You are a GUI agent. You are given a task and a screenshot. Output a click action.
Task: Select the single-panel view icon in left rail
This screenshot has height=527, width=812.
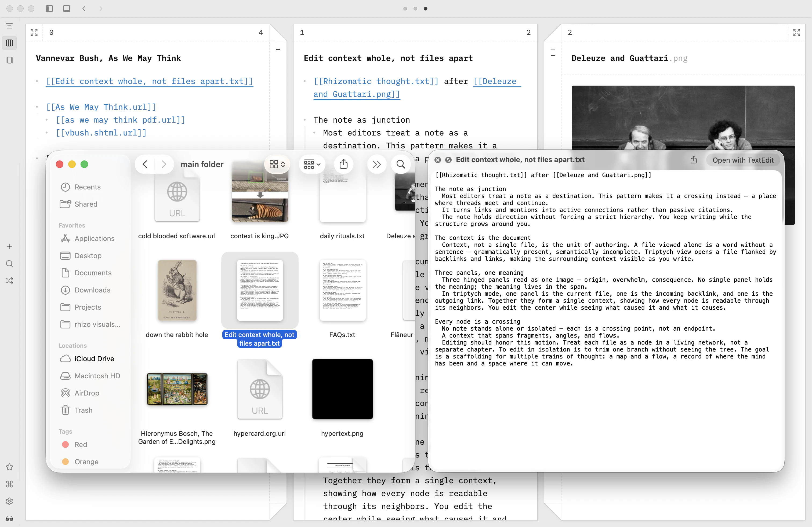(x=10, y=60)
